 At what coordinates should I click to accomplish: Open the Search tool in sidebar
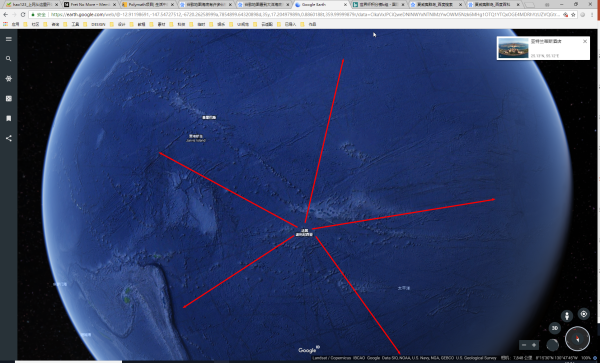pos(8,59)
